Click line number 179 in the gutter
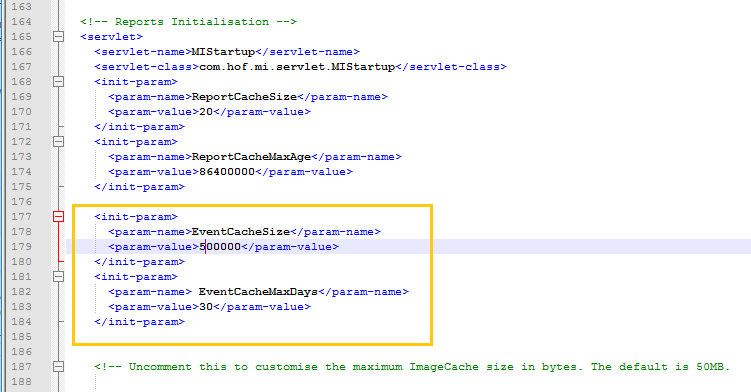Viewport: 751px width, 392px height. tap(22, 247)
